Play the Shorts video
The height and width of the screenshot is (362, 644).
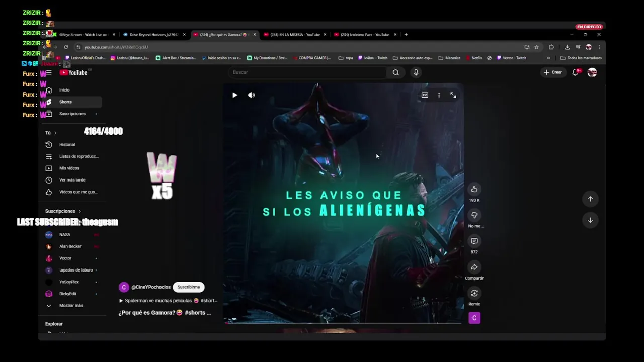[234, 95]
